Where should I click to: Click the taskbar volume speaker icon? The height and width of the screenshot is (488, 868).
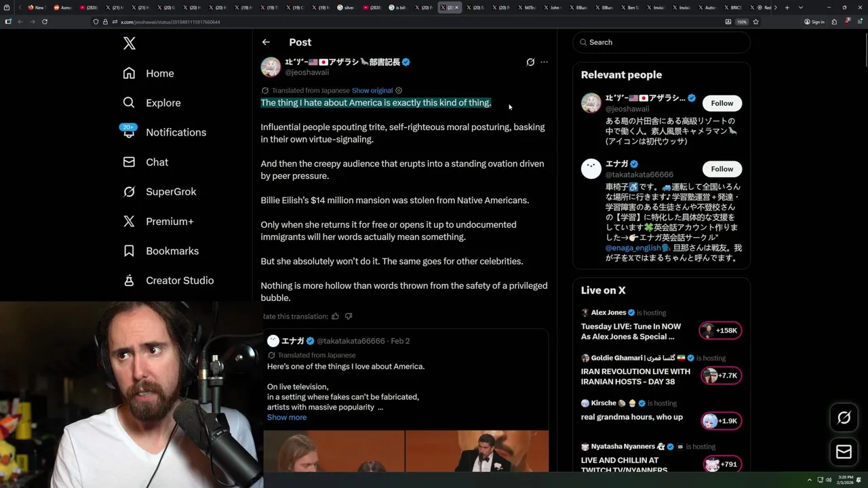coord(829,480)
